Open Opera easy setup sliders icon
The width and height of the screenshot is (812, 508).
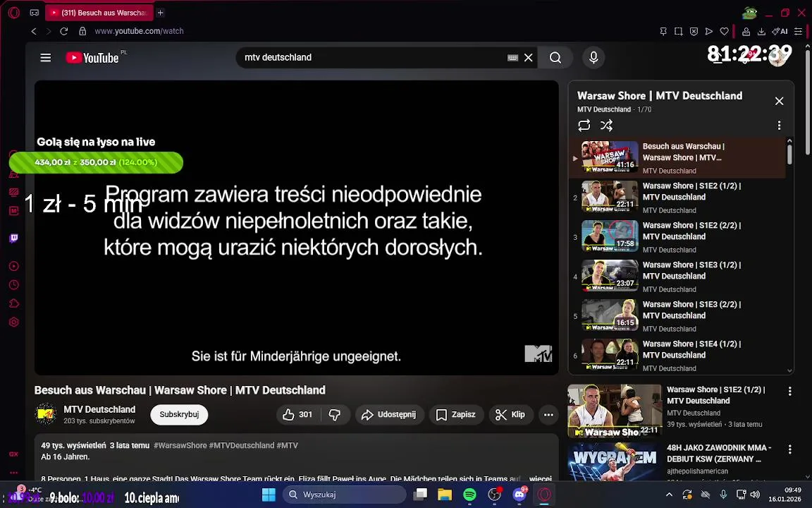pyautogui.click(x=798, y=32)
